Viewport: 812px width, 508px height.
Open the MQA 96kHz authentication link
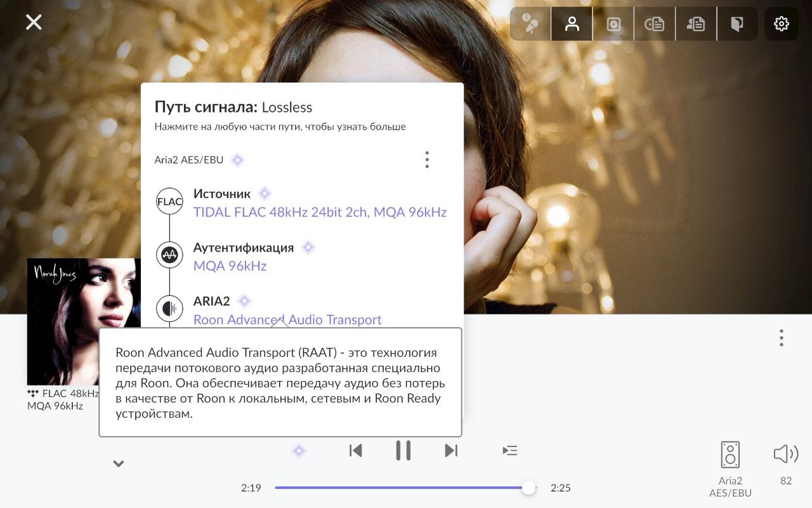point(230,265)
